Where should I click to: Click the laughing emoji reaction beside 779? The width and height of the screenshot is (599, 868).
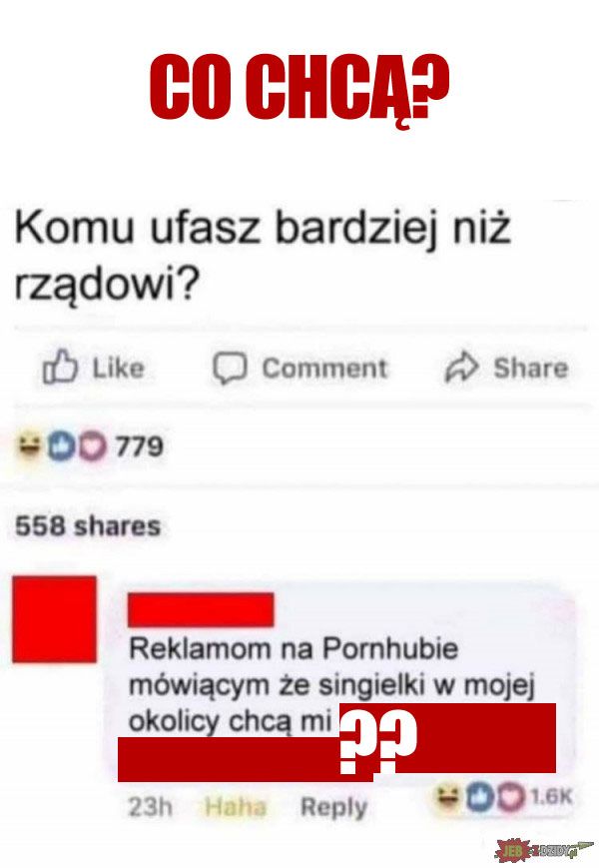tap(30, 446)
